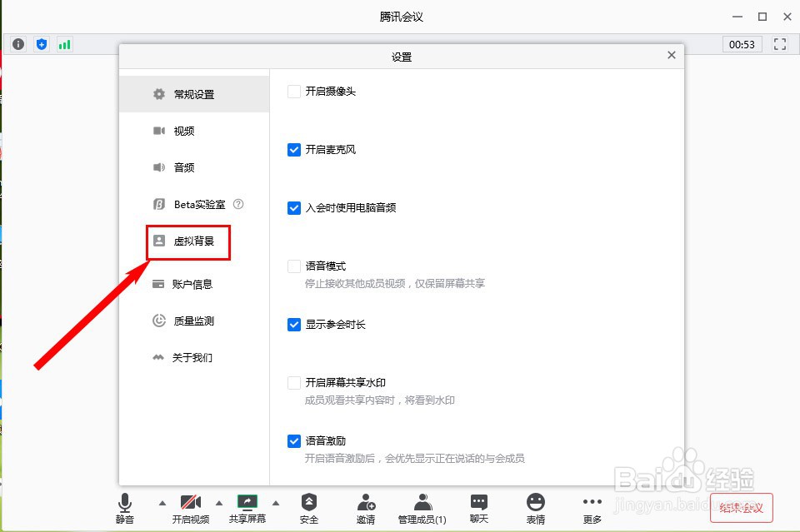Open invite (邀请) participants

366,508
